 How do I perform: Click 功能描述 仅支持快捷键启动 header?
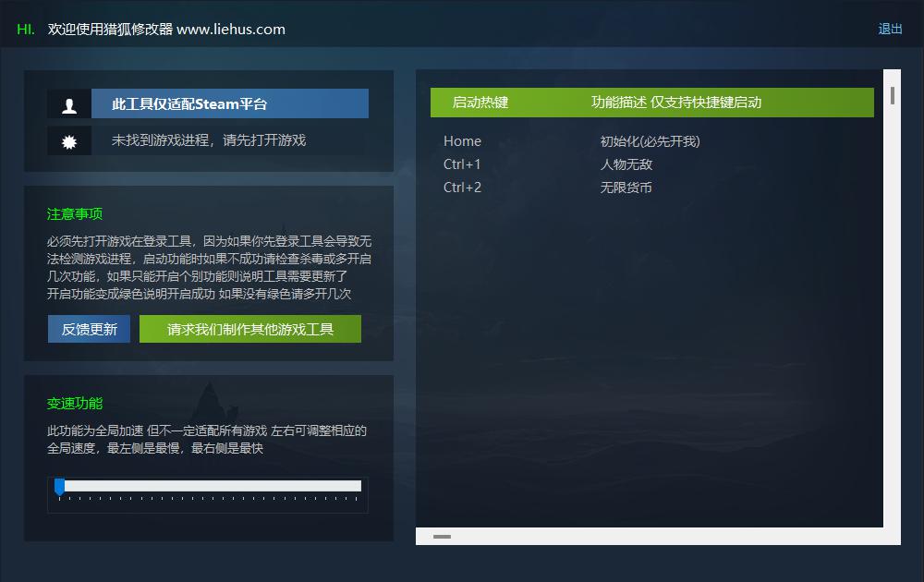point(676,103)
